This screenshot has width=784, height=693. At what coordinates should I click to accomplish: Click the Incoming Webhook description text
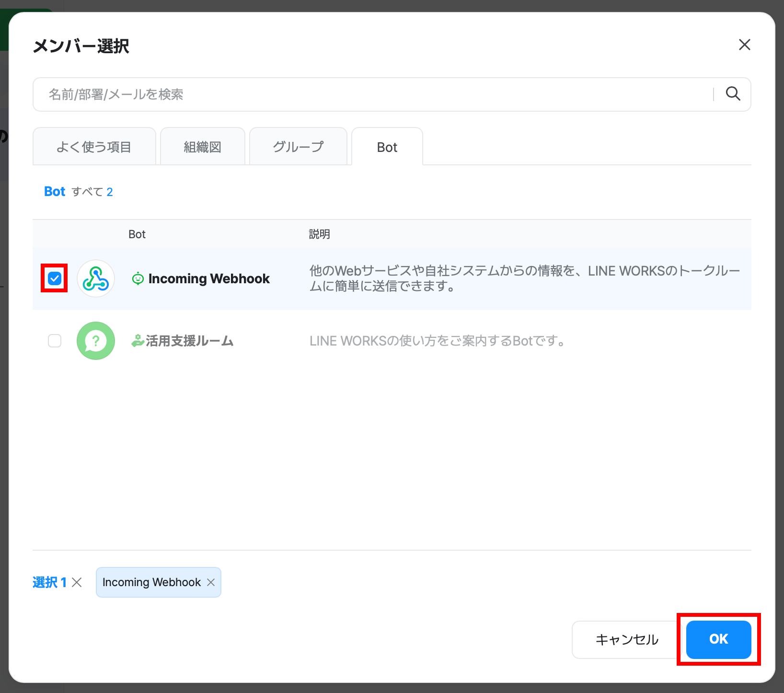click(x=525, y=278)
